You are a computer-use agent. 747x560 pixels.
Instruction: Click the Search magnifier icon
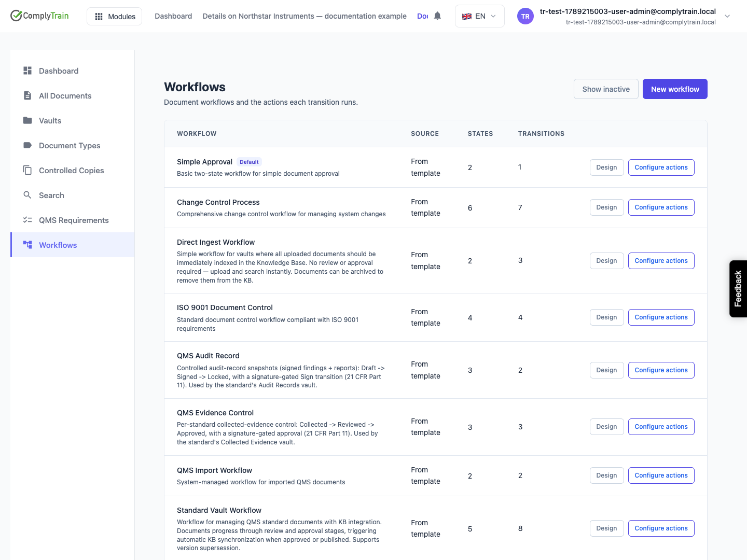click(x=27, y=195)
